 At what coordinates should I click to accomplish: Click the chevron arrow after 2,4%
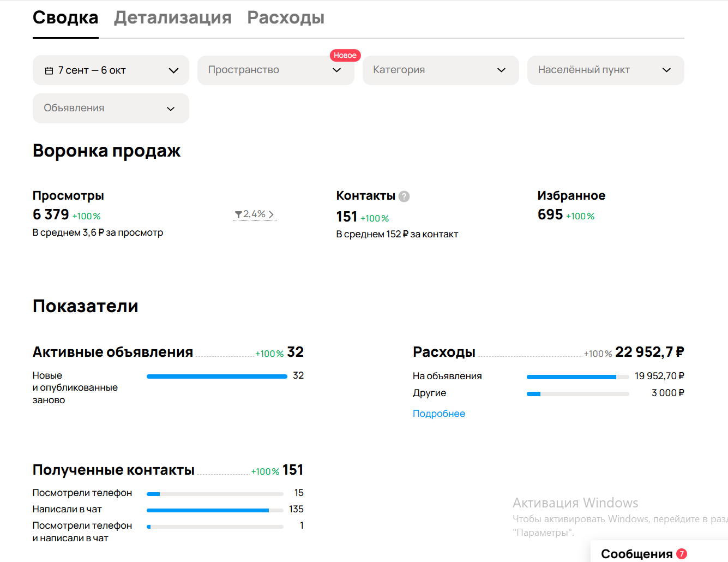coord(271,214)
